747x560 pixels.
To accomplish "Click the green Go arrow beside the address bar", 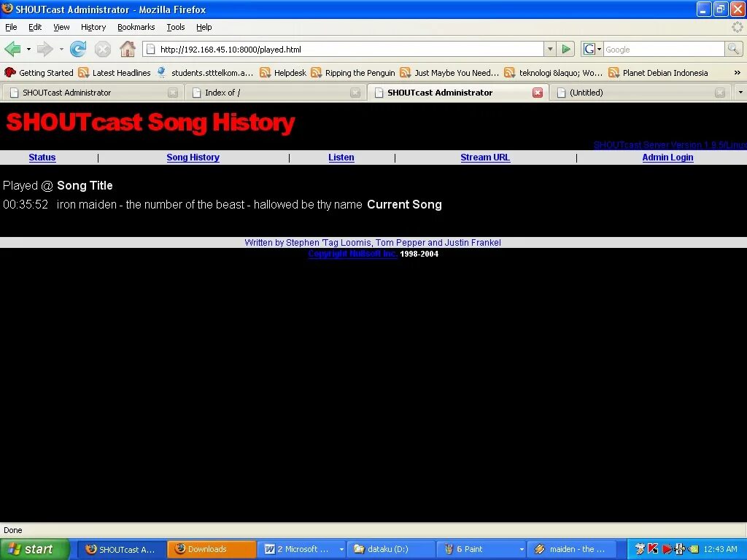I will pyautogui.click(x=566, y=49).
